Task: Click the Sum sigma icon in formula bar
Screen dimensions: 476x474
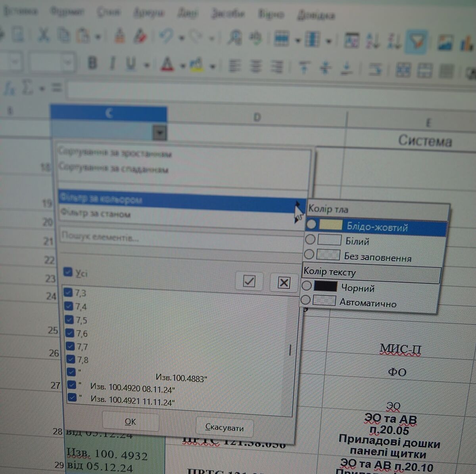Action: [27, 88]
